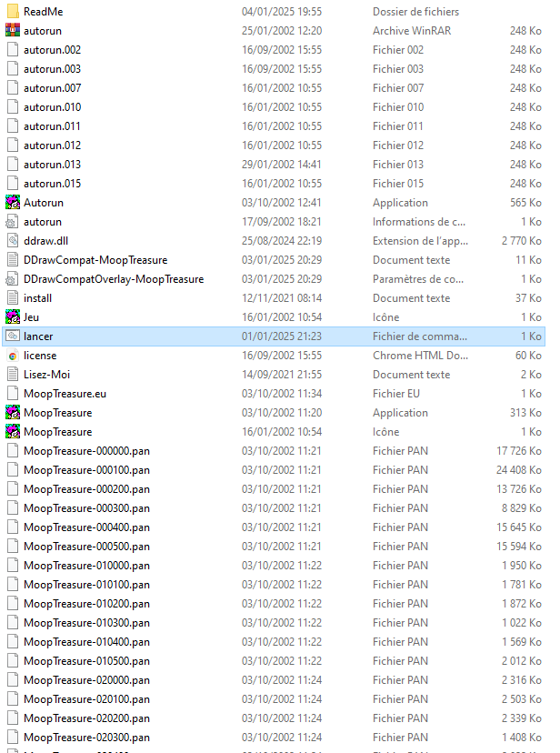Click the install text document icon
This screenshot has height=753, width=560.
(13, 298)
